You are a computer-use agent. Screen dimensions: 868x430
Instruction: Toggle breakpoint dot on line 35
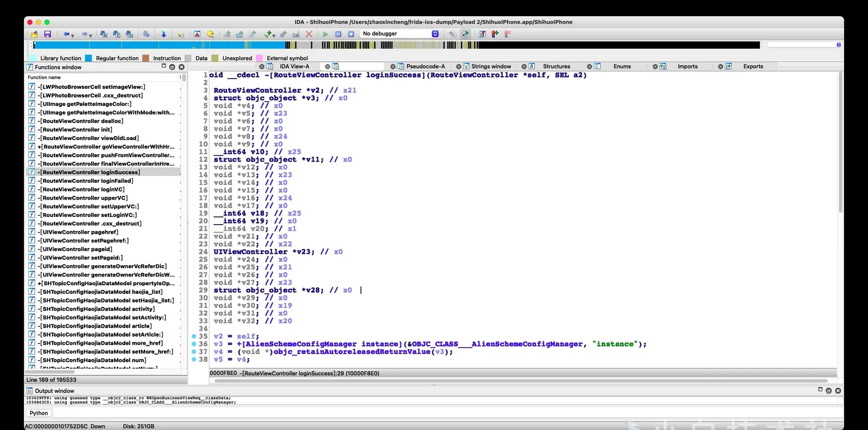tap(194, 336)
